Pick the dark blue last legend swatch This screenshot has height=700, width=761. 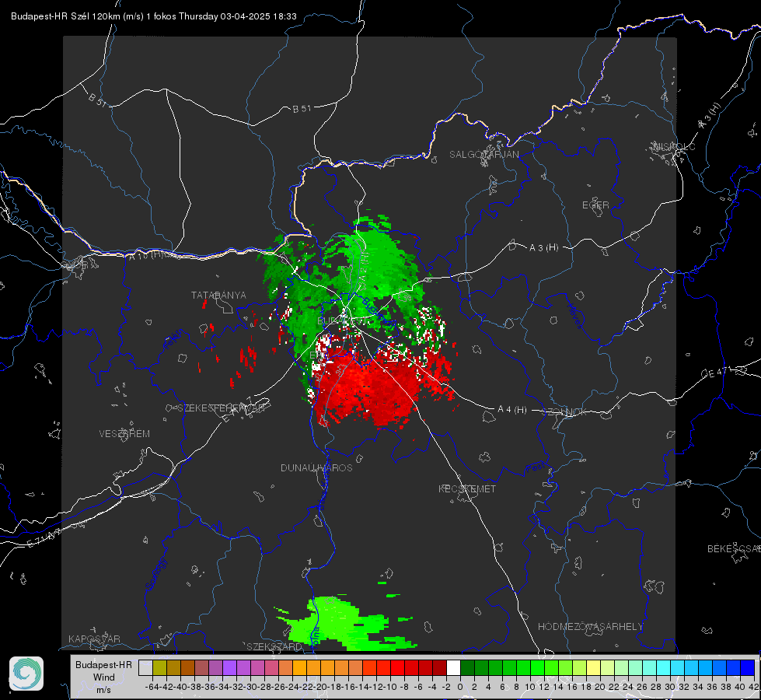748,667
